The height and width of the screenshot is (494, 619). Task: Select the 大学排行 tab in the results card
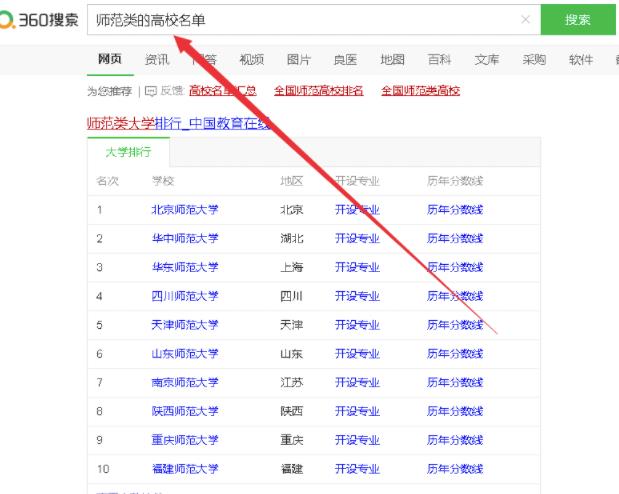128,152
